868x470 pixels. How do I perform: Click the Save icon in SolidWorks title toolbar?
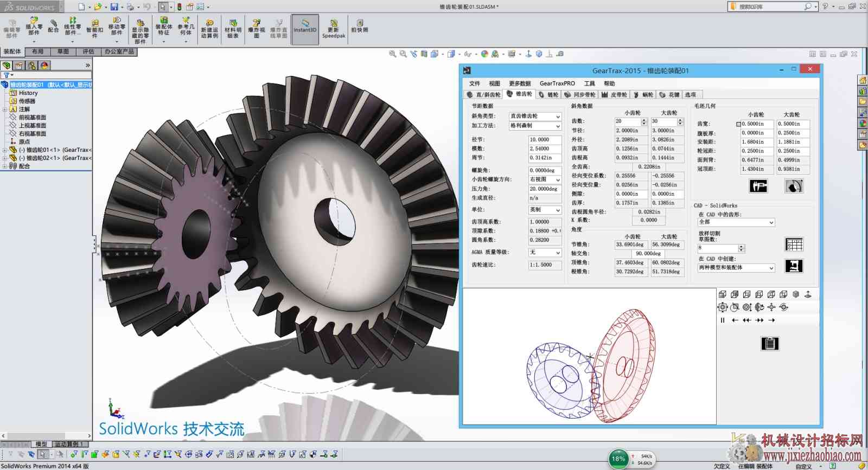(x=114, y=7)
